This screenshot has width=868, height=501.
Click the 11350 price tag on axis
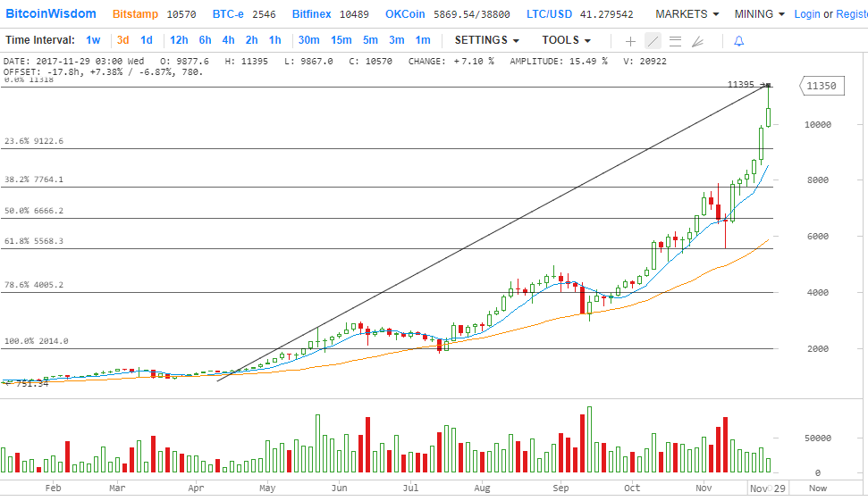pyautogui.click(x=822, y=86)
